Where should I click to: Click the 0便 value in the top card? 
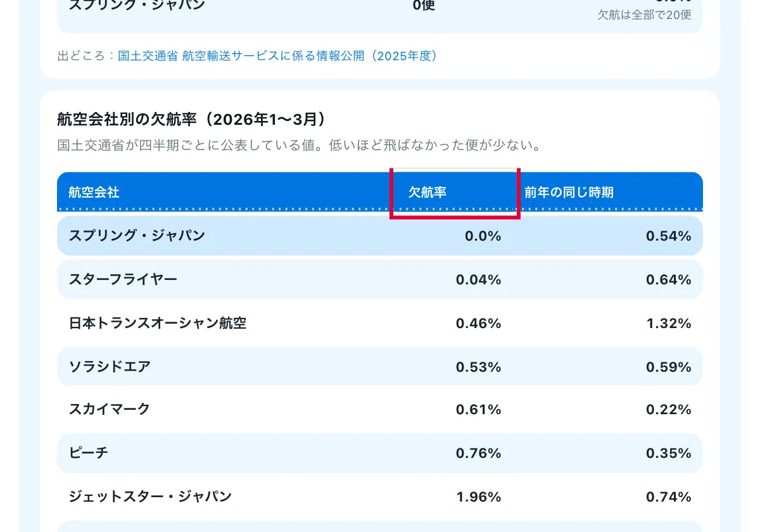tap(424, 6)
